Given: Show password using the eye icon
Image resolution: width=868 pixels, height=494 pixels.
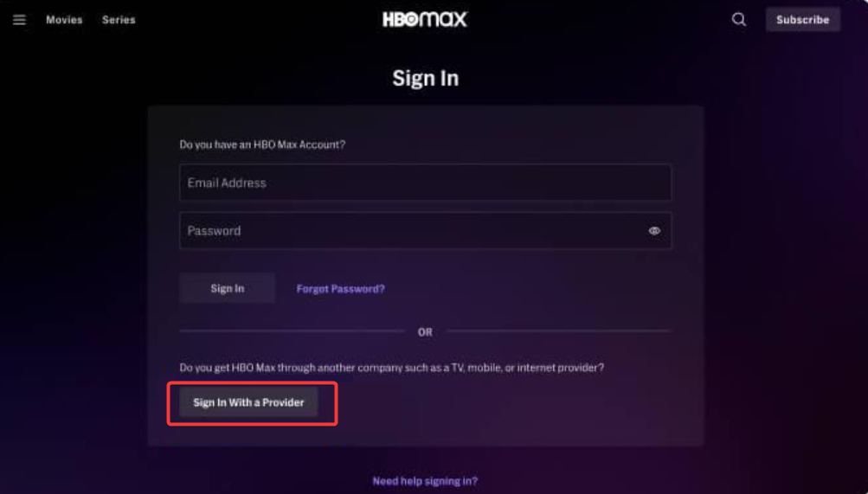Looking at the screenshot, I should [654, 231].
